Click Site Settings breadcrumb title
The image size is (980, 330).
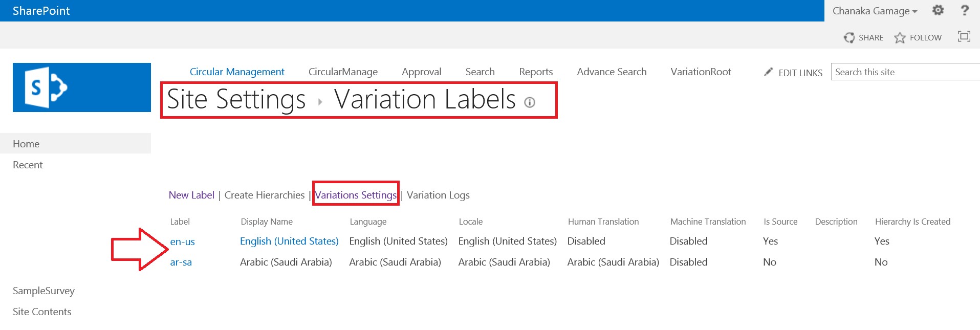pyautogui.click(x=236, y=99)
